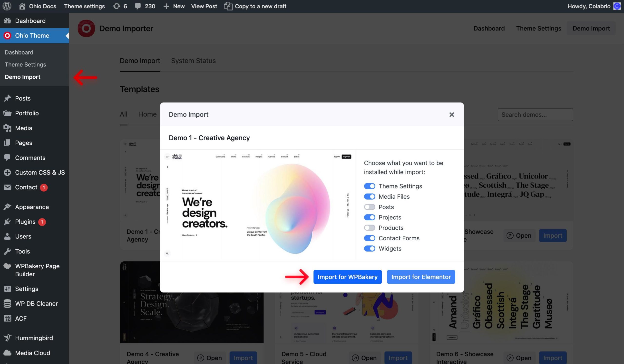This screenshot has height=364, width=624.
Task: Open the Hummingbird plugin menu
Action: pyautogui.click(x=34, y=338)
